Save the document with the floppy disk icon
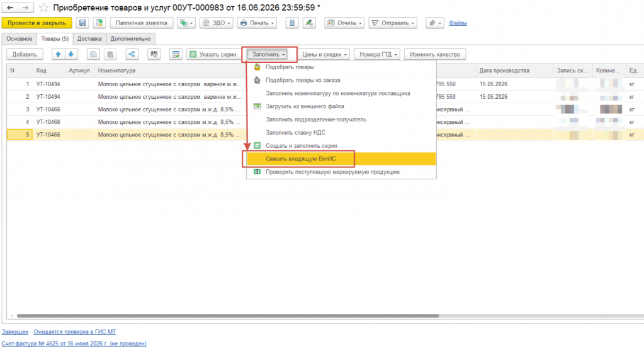The height and width of the screenshot is (363, 644). click(x=82, y=23)
